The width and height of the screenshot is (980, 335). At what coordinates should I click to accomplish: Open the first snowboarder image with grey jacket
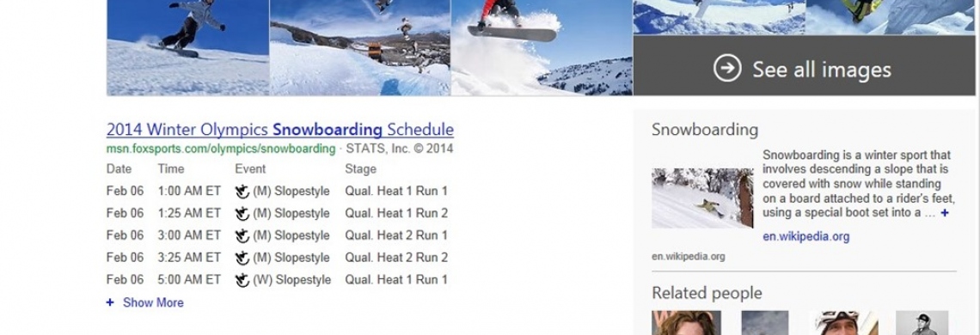(x=187, y=47)
